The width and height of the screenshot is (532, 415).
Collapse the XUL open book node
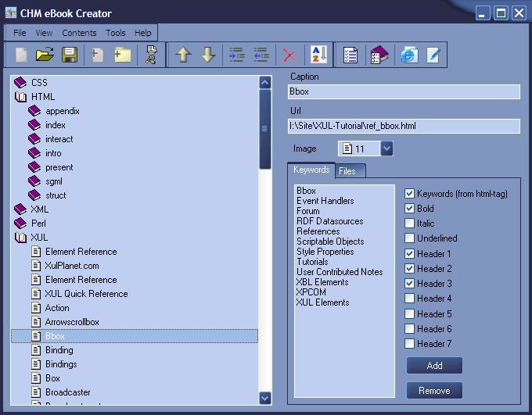click(20, 238)
